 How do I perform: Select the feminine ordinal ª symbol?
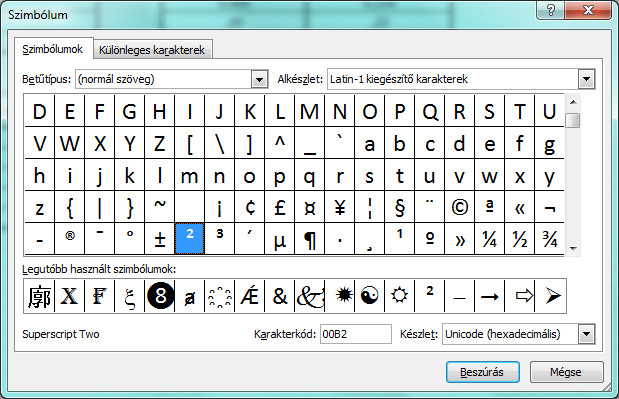coord(490,207)
